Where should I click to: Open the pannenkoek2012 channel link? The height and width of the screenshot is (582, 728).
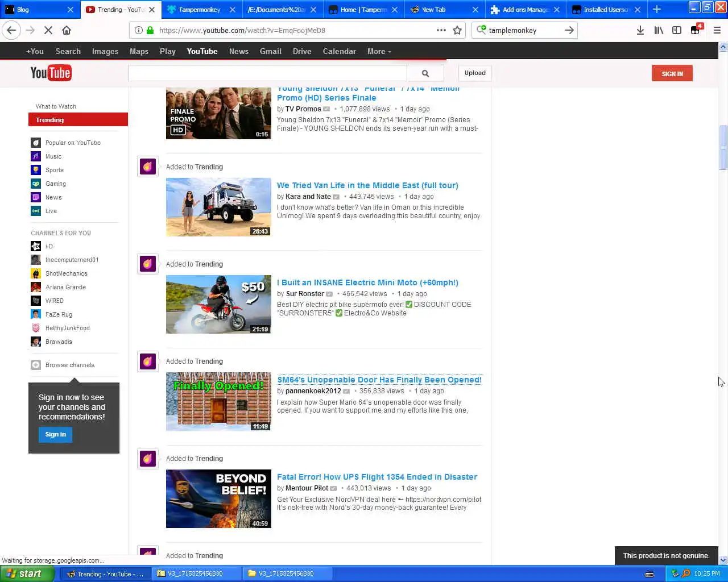[313, 391]
